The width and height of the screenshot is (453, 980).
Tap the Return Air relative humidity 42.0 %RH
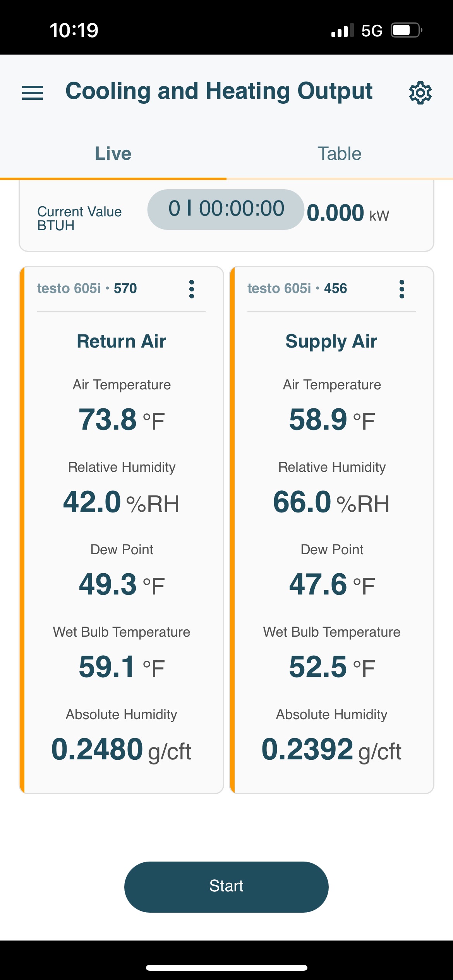pos(121,502)
